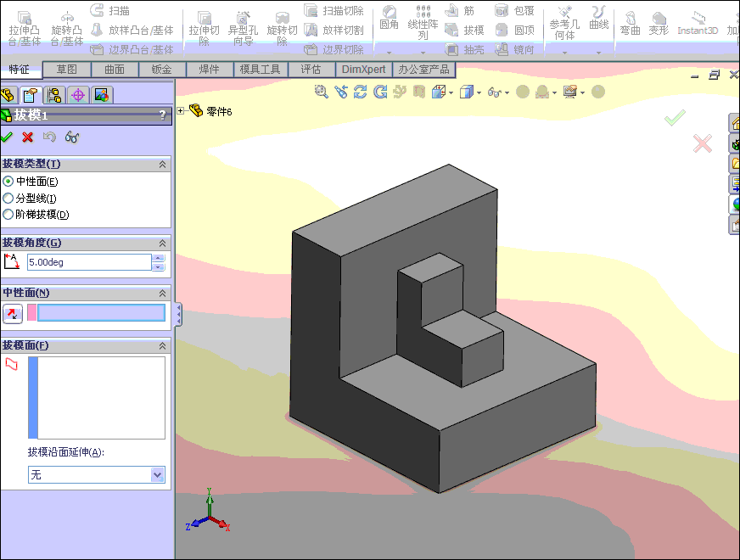This screenshot has height=560, width=740.
Task: Open the ConfigurationManager tab icon
Action: click(x=54, y=95)
